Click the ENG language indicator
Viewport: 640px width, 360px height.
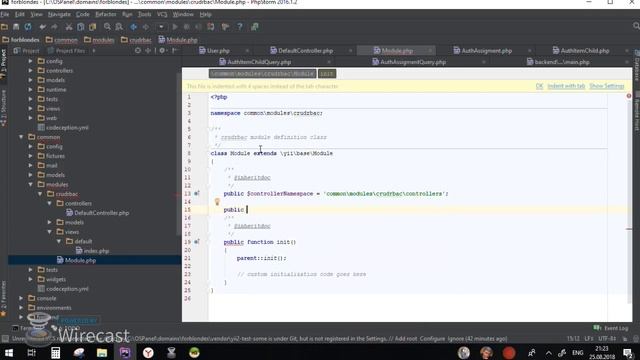(578, 353)
